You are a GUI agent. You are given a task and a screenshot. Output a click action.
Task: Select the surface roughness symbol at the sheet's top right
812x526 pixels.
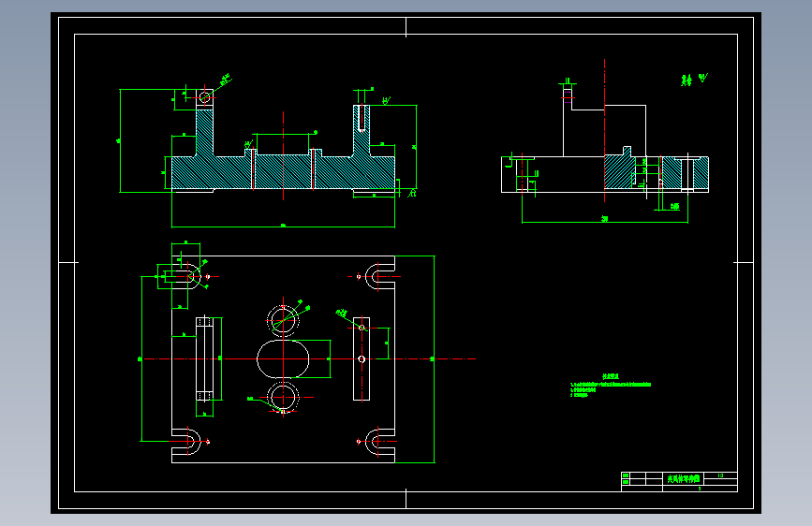coord(702,79)
